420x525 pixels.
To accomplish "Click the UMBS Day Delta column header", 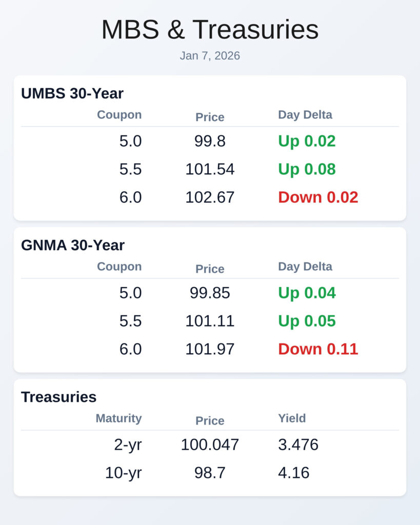I will coord(305,115).
